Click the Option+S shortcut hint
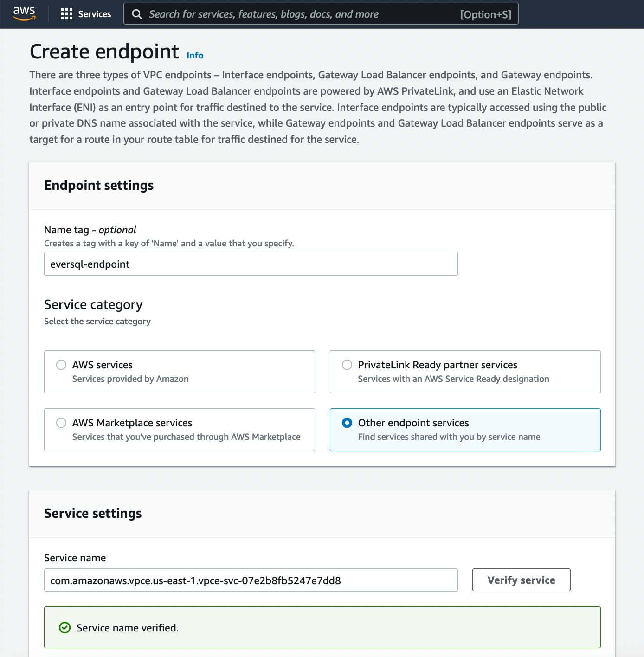The image size is (644, 657). tap(486, 14)
